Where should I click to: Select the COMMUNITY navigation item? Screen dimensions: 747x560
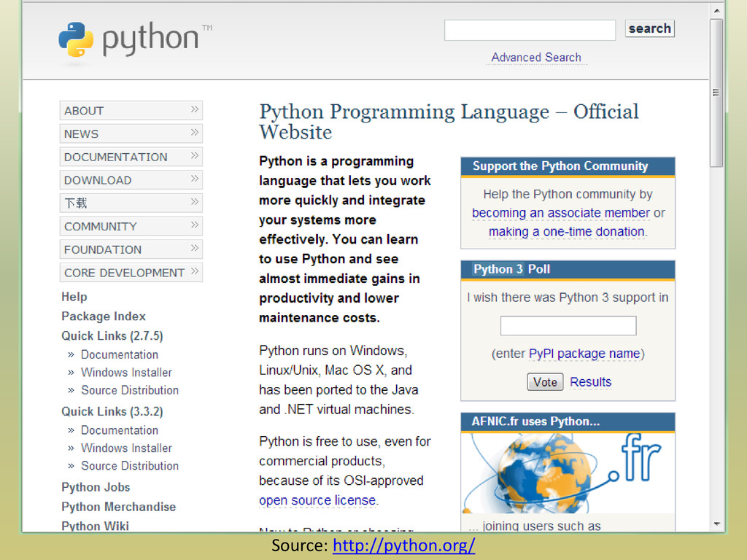click(x=100, y=226)
